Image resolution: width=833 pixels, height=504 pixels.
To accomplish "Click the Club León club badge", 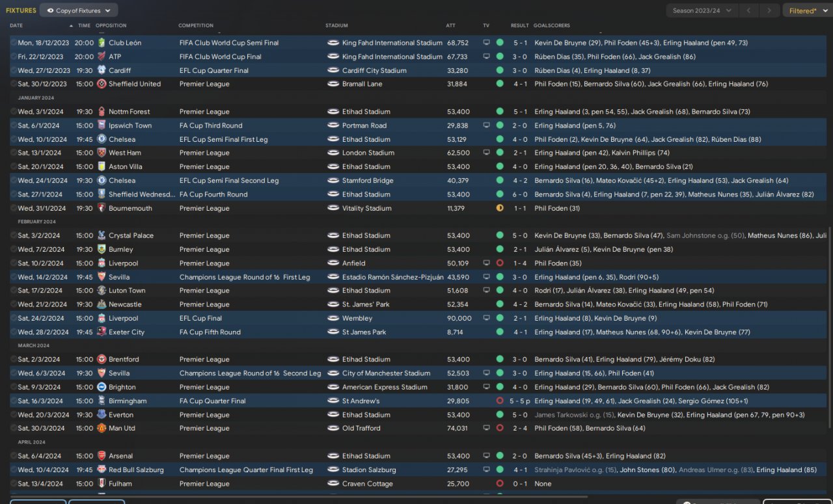I will click(102, 43).
